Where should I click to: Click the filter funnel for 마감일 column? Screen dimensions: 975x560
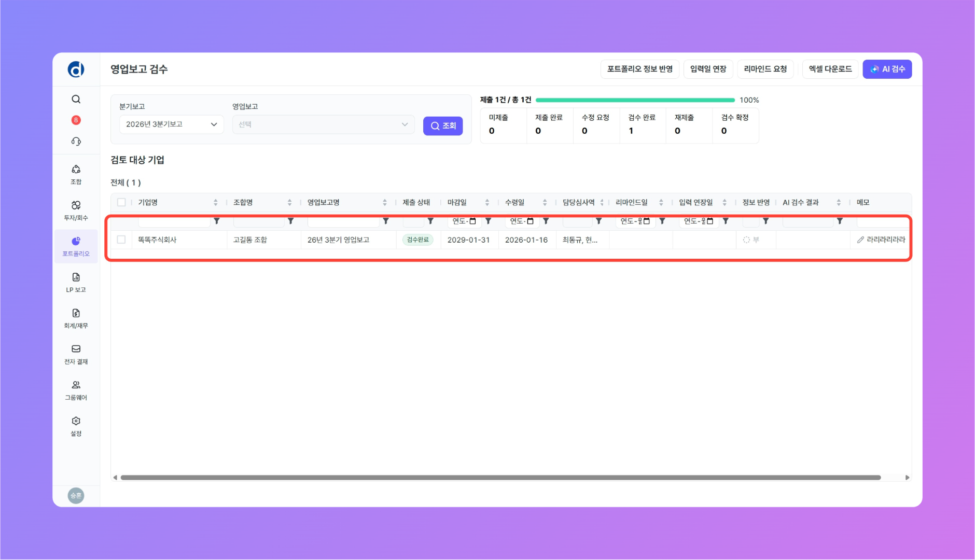pos(488,221)
